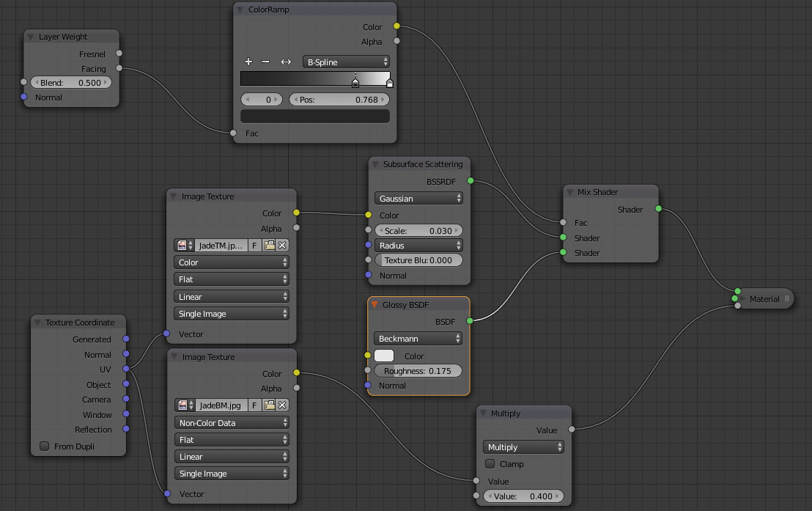Click the JadeTM.jp... image name field
812x511 pixels.
(221, 246)
